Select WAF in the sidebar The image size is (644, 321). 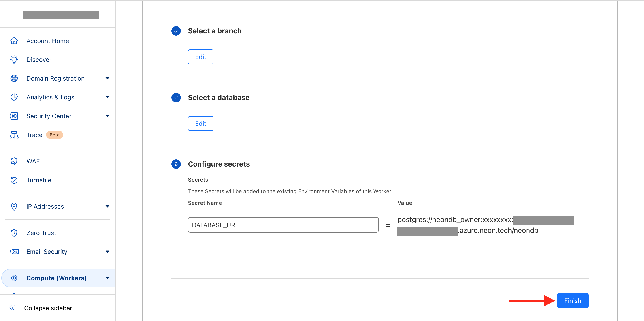(33, 161)
